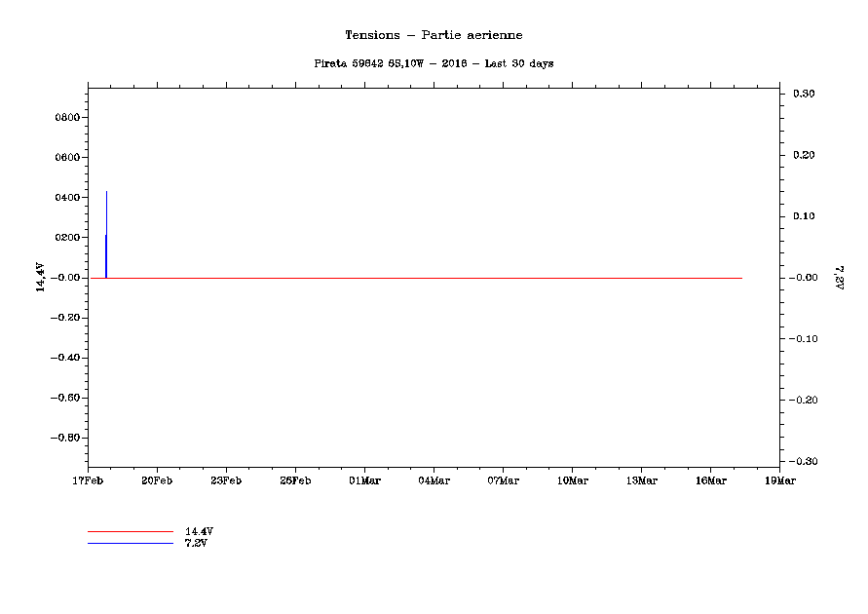868x614 pixels.
Task: Click the 0.30 value on right axis
Action: [803, 94]
